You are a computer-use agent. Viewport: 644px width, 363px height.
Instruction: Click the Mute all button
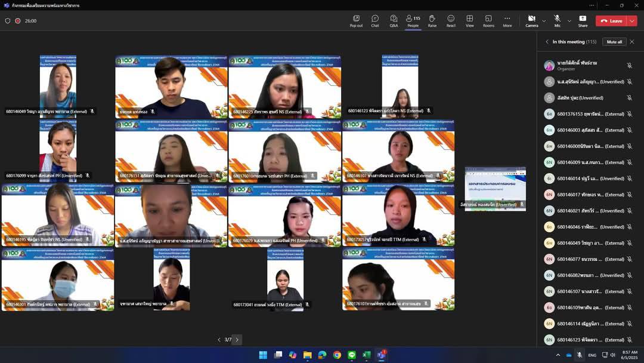coord(614,42)
